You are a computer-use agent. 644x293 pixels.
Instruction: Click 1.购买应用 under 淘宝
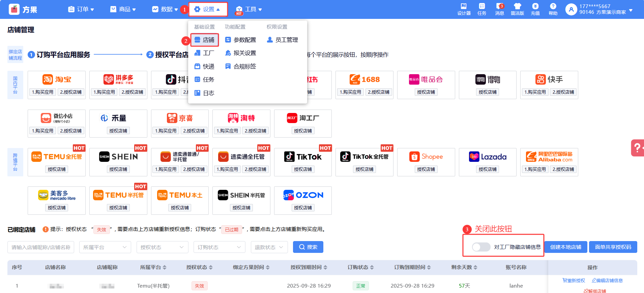42,92
